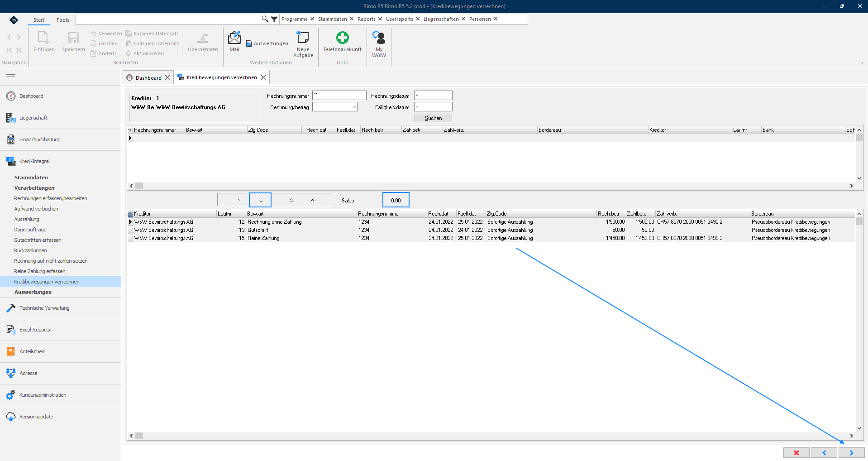Expand Auswertungen section in sidebar
Screen dimensions: 868x461
tap(33, 292)
